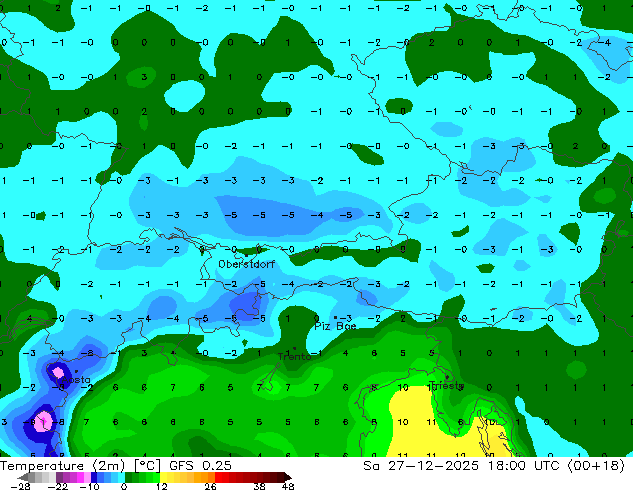634x490 pixels.
Task: Click the Trieste location dot marker
Action: pyautogui.click(x=447, y=377)
